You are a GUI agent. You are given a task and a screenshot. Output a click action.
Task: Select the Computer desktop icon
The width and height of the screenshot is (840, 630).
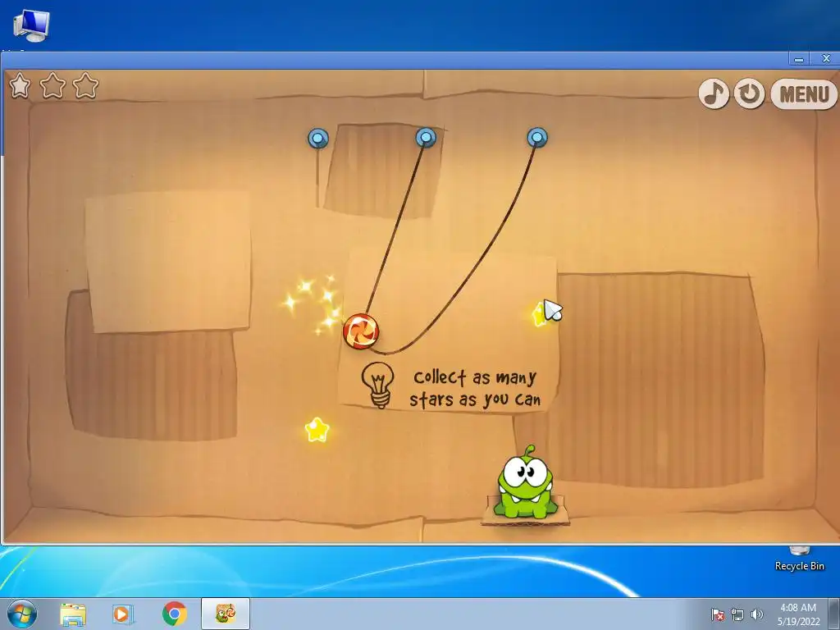click(31, 25)
